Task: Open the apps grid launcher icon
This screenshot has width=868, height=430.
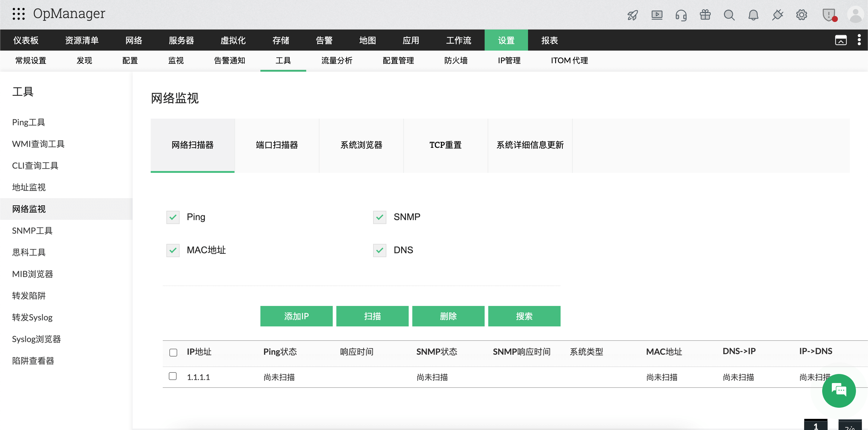Action: [x=18, y=14]
